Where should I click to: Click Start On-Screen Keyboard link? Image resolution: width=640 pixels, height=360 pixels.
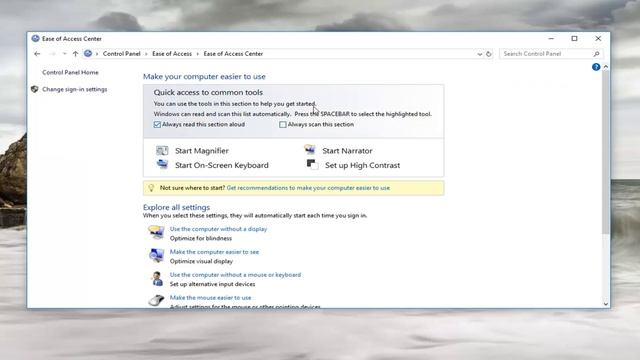(222, 165)
